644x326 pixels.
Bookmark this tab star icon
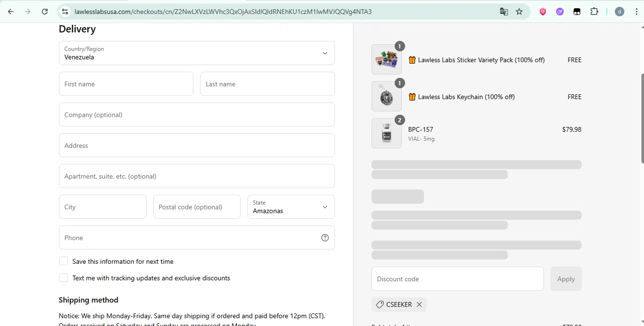pyautogui.click(x=519, y=12)
